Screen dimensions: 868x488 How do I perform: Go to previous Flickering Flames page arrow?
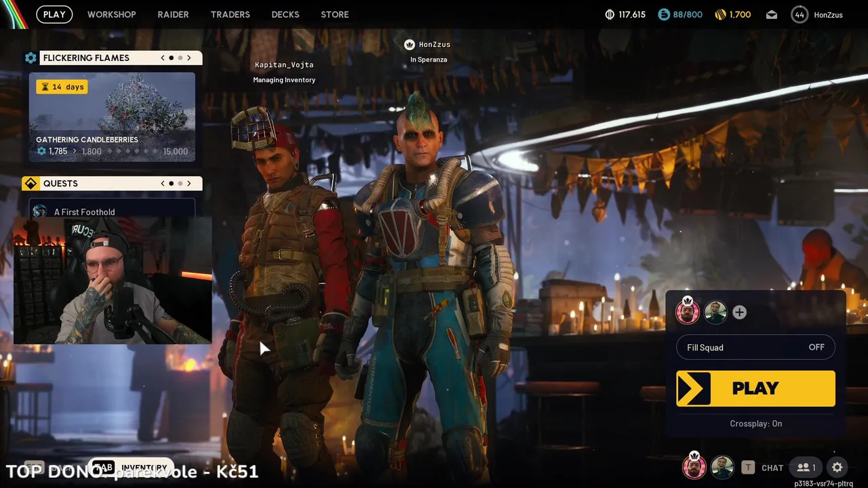point(163,58)
